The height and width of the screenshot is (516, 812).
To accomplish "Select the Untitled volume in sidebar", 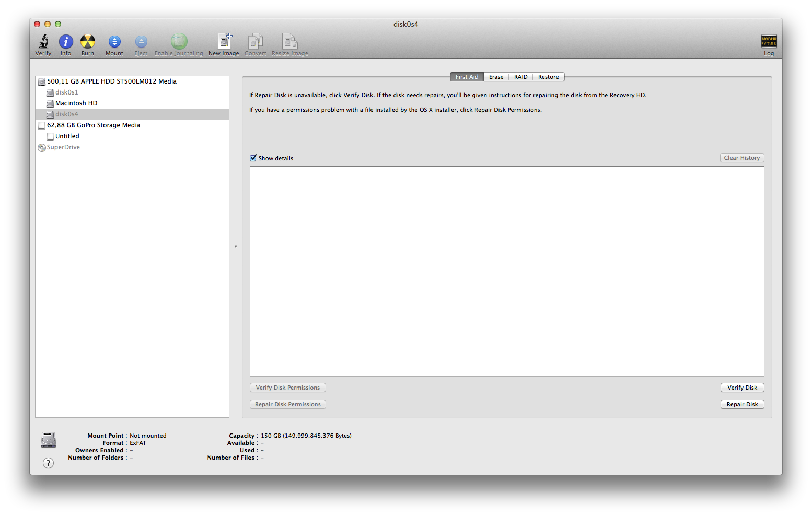I will coord(132,136).
